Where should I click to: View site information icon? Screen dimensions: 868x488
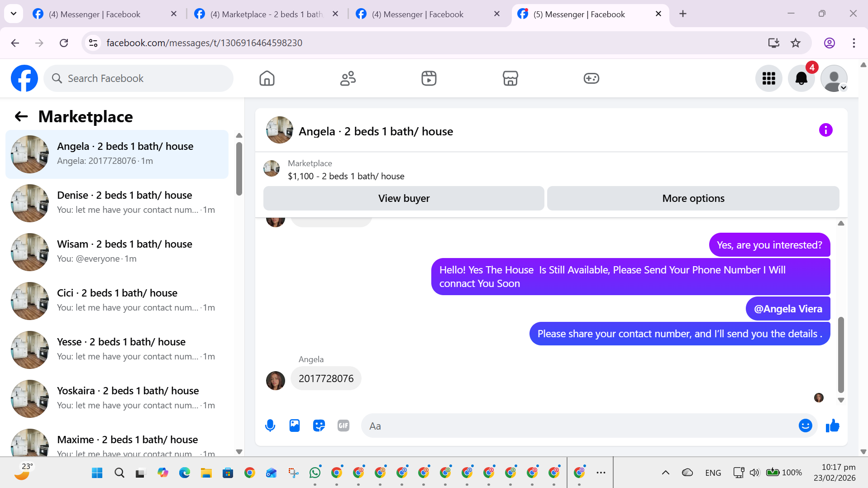click(93, 43)
